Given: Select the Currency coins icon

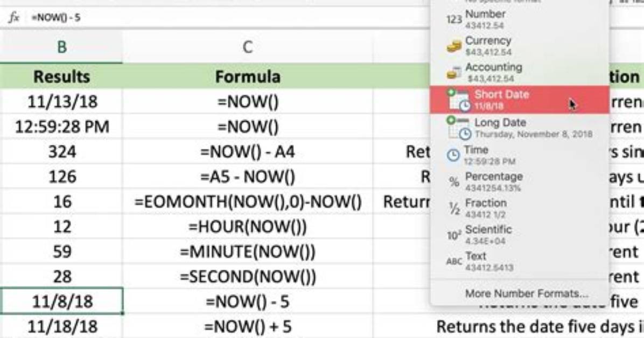Looking at the screenshot, I should (x=454, y=46).
